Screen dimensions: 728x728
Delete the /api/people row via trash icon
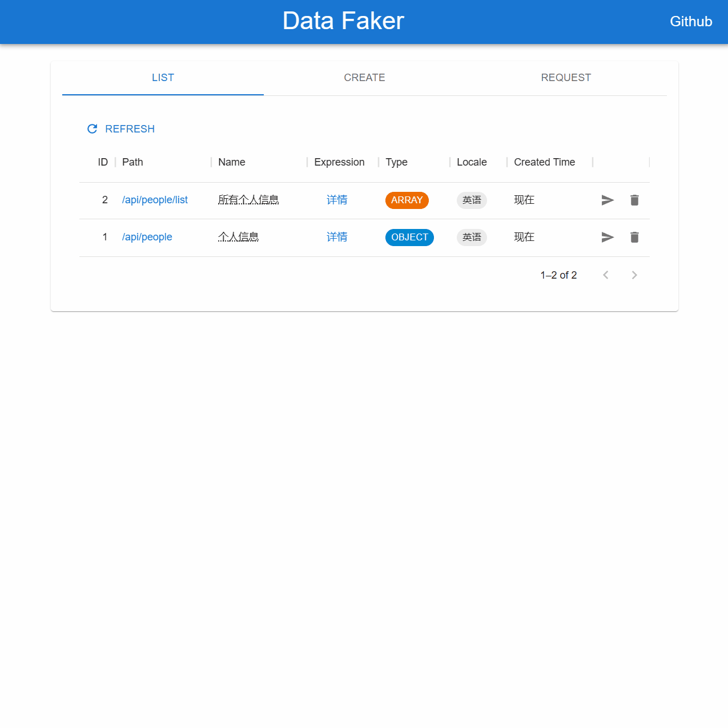(x=634, y=237)
